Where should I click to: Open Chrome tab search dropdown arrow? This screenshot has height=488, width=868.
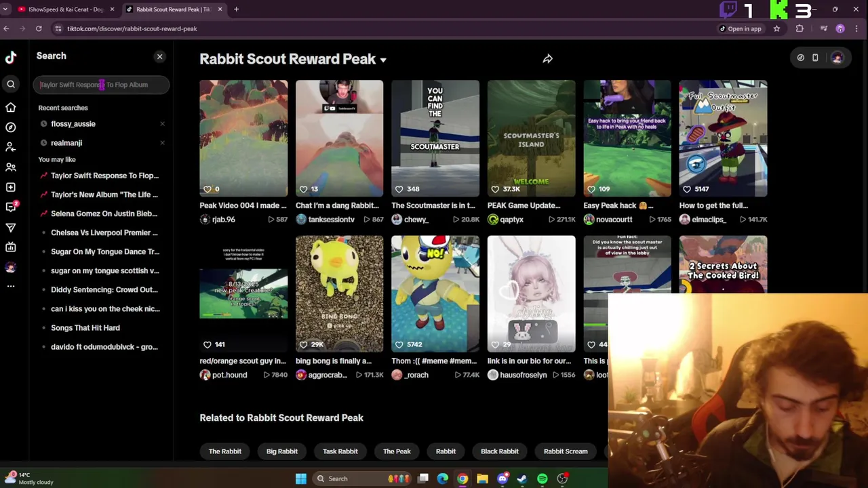(5, 9)
